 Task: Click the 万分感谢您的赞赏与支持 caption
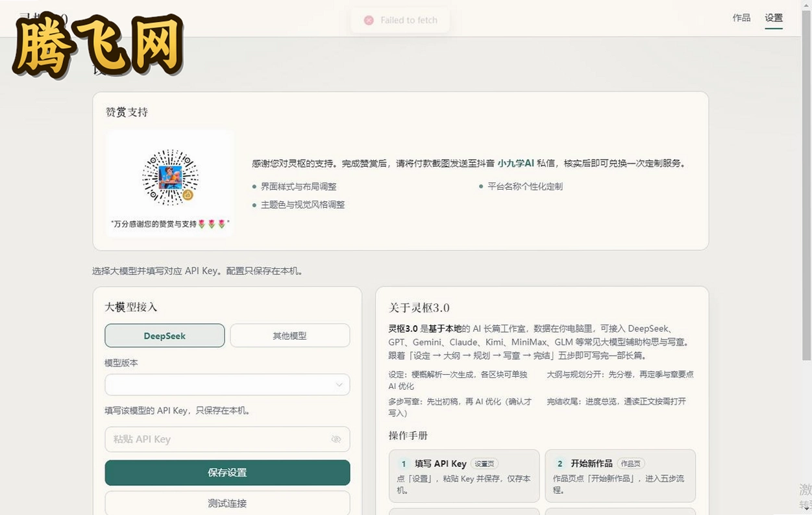coord(170,224)
